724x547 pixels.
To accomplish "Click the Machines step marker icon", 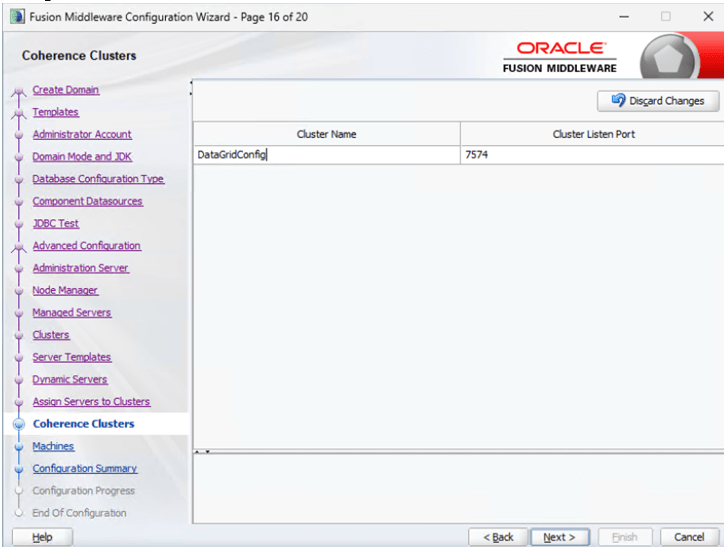I will 19,447.
